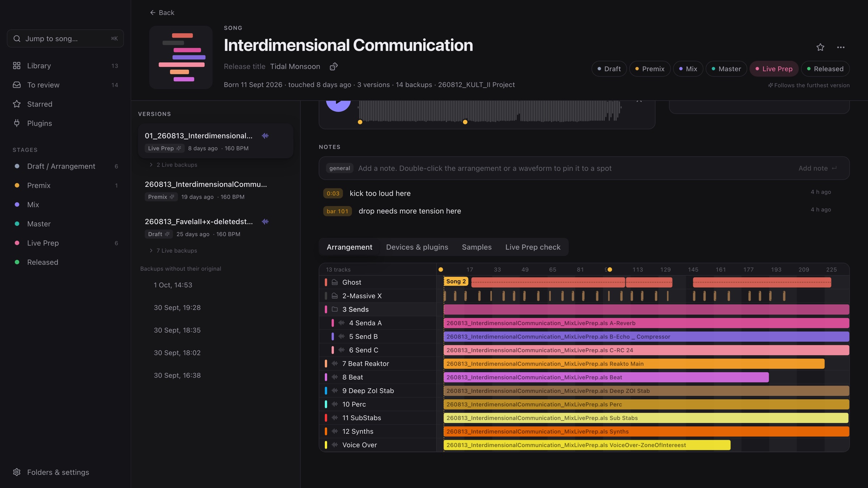Set stage to Mix
Screen dimensions: 868x488
(x=688, y=69)
